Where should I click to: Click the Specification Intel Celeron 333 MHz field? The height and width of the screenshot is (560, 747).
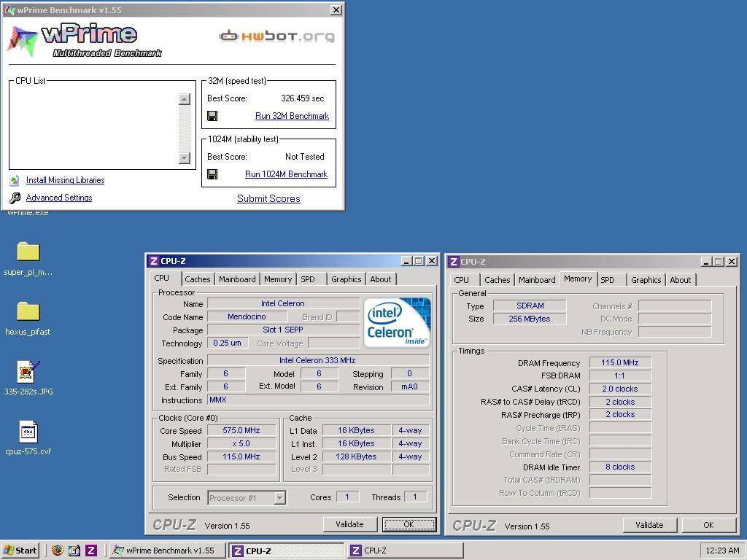point(318,360)
